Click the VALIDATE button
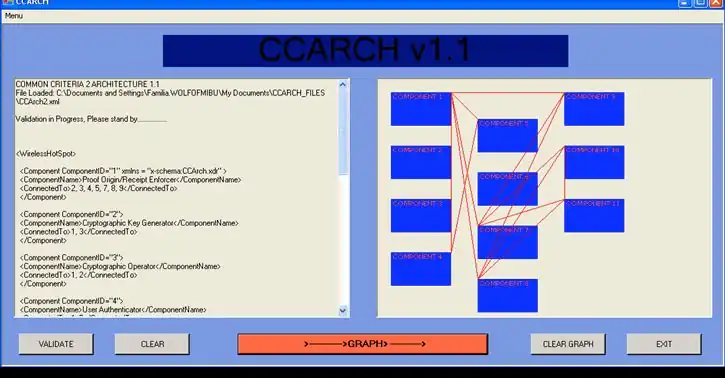 click(56, 344)
